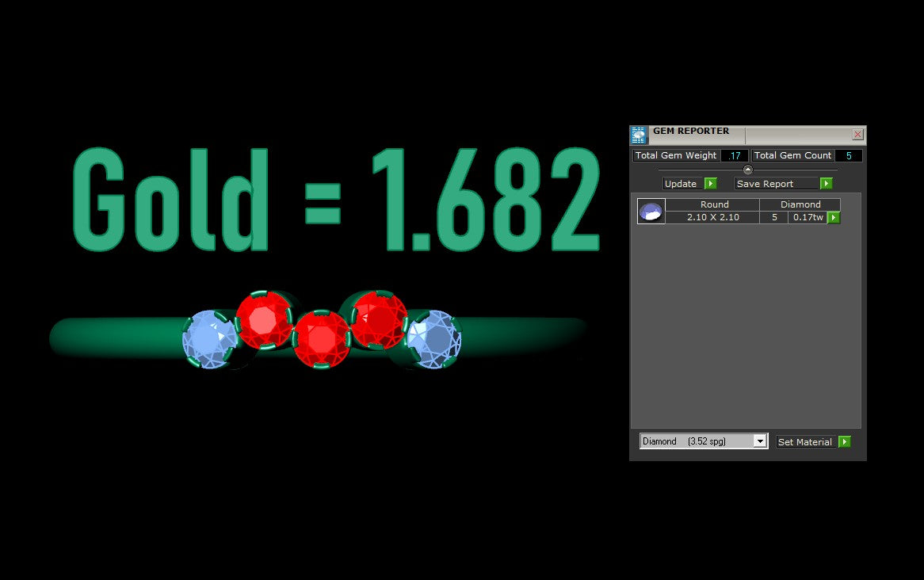Select the center red gem on the ring
Screen dimensions: 924x580
tap(322, 339)
